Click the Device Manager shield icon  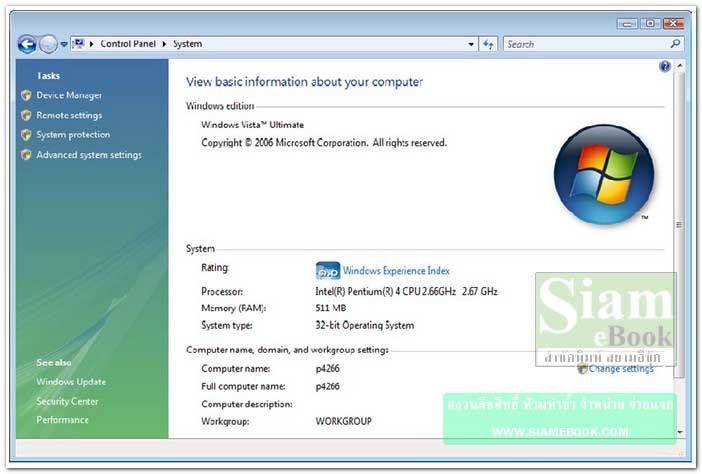[26, 95]
